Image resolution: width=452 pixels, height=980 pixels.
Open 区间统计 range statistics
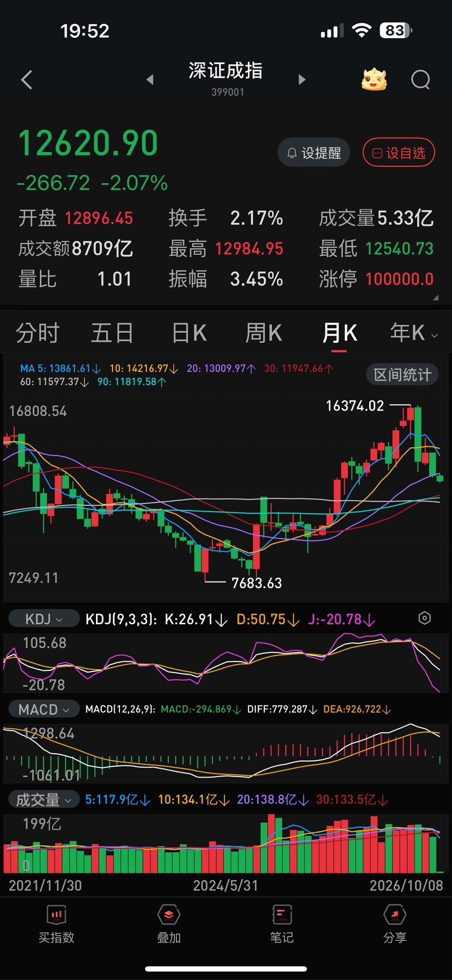[402, 375]
